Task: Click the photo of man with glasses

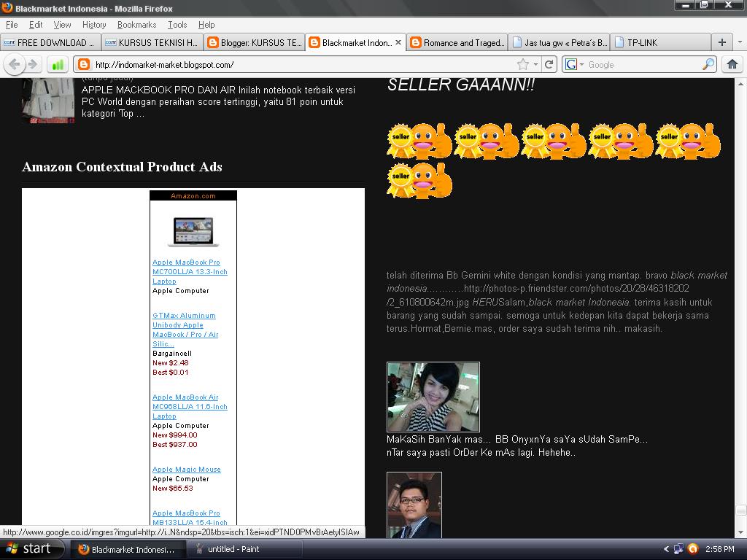Action: pos(414,505)
